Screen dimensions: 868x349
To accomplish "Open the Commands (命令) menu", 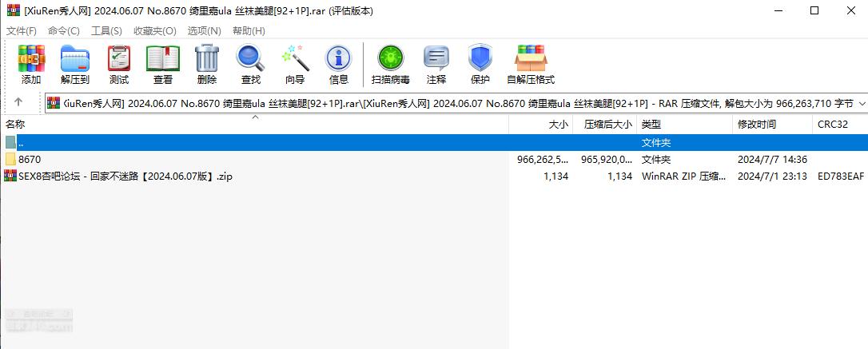I will pos(64,31).
